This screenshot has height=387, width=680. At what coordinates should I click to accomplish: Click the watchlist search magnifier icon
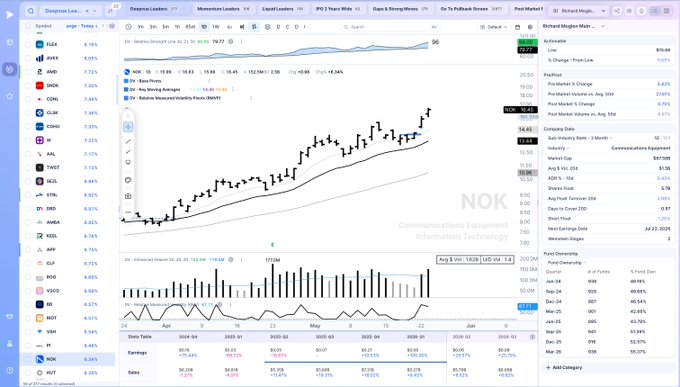(31, 11)
